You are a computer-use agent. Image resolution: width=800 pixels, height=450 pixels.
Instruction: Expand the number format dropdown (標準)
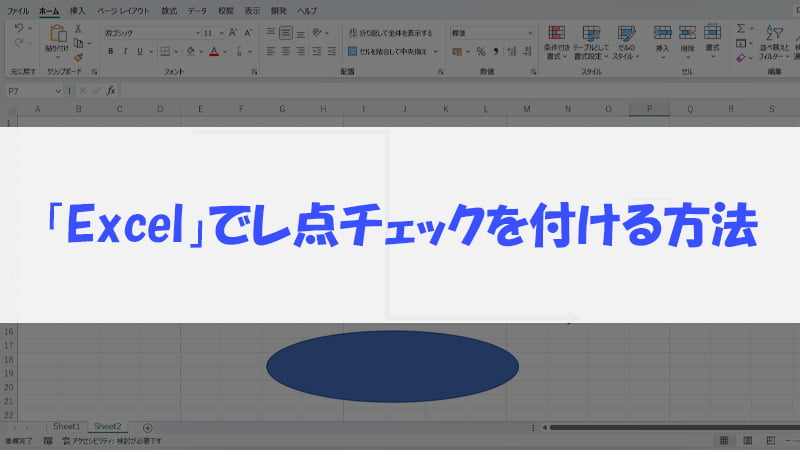[529, 32]
